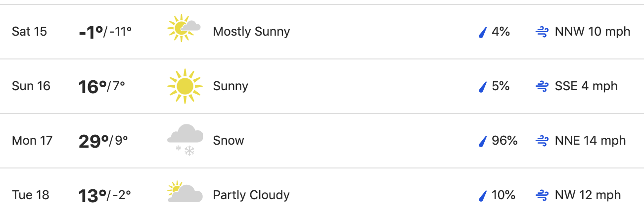Click the Partly Cloudy icon for Tuesday
The image size is (644, 221).
tap(185, 192)
